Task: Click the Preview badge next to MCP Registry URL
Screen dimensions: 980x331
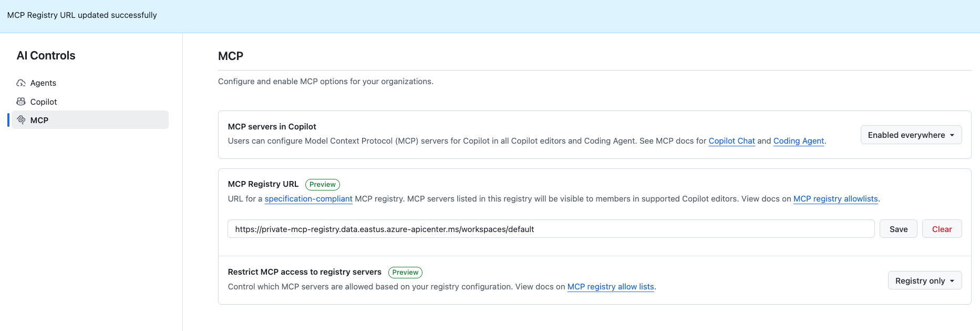Action: click(322, 184)
